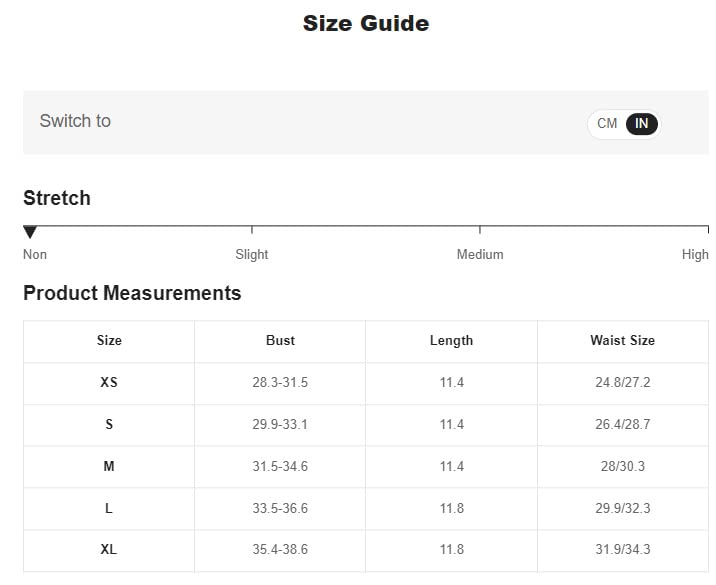
Task: Select the XS size row label
Action: pyautogui.click(x=109, y=382)
